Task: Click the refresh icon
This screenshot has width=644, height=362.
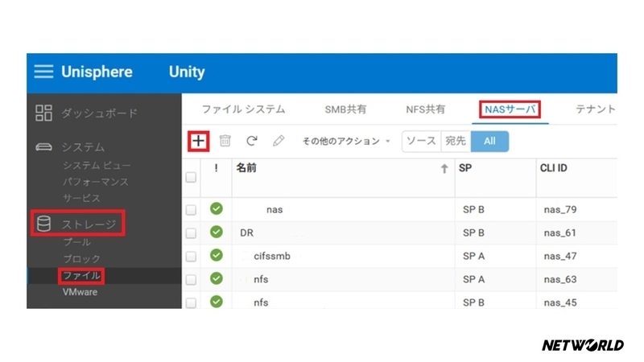Action: point(252,141)
